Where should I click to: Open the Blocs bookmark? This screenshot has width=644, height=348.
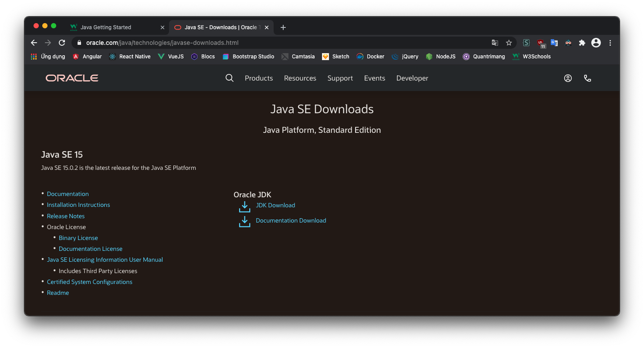pos(203,57)
